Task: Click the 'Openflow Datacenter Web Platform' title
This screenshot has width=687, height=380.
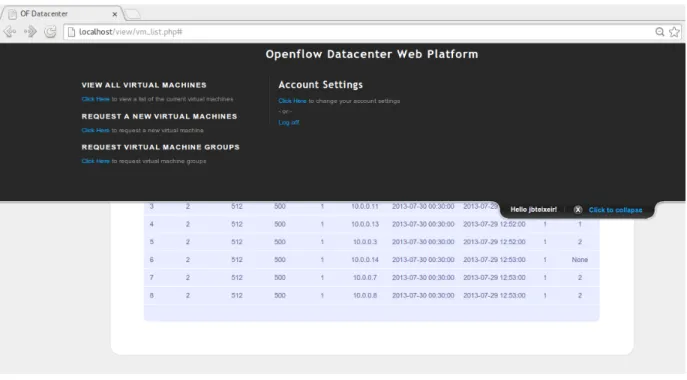Action: coord(372,54)
